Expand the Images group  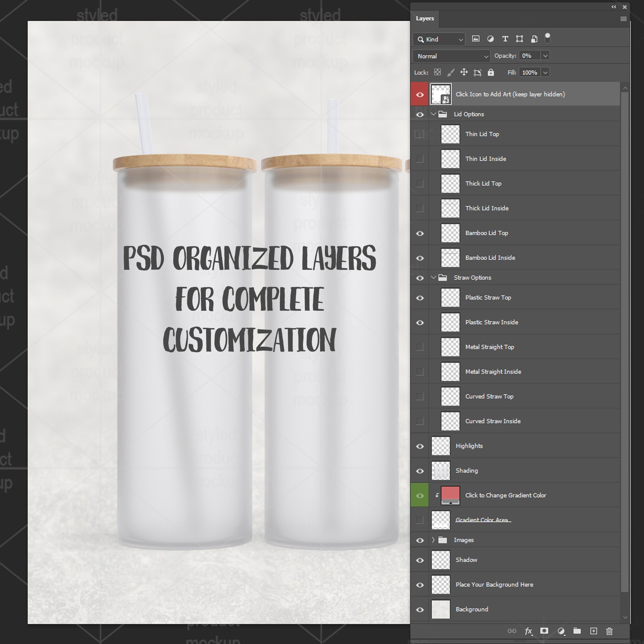[433, 540]
